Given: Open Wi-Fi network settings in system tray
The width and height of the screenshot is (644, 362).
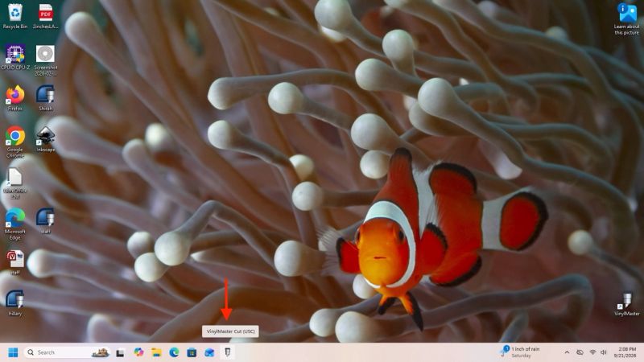Looking at the screenshot, I should click(592, 352).
